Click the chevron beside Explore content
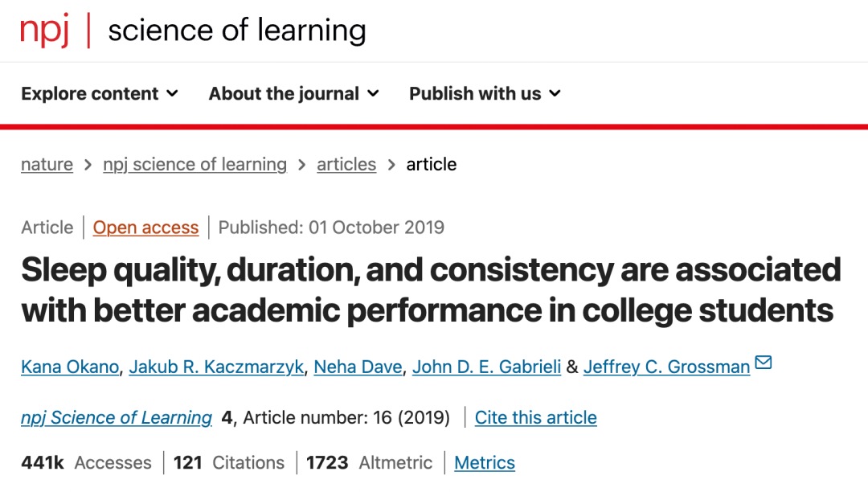This screenshot has width=868, height=492. pyautogui.click(x=173, y=93)
